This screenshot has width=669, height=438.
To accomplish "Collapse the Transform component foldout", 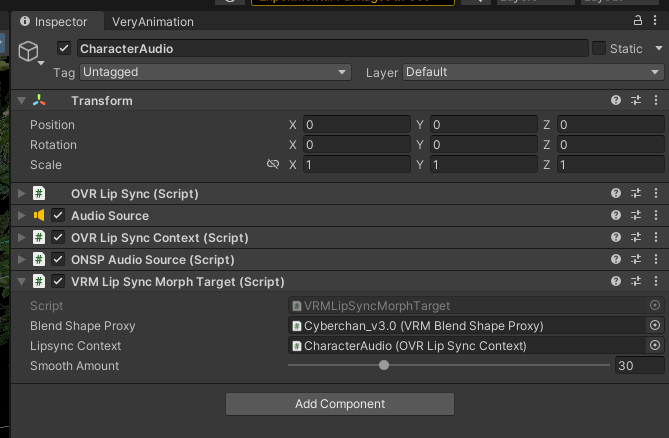I will pos(21,101).
